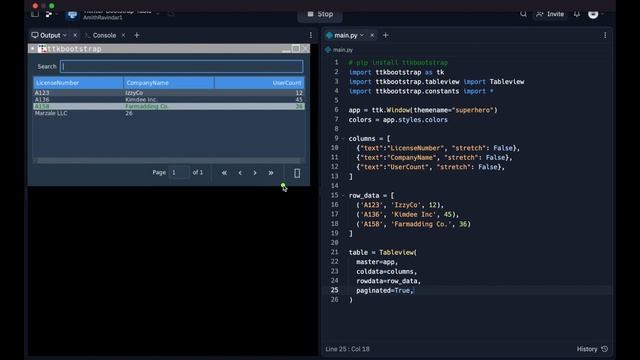Switch to the Console tab
640x360 pixels.
[101, 36]
